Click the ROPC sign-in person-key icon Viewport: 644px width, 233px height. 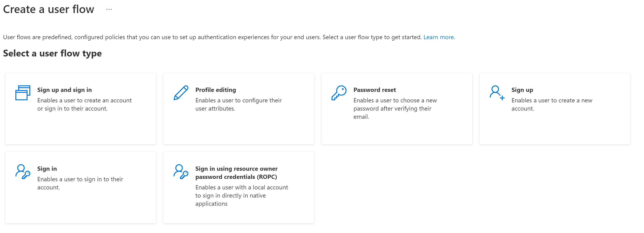pos(181,171)
